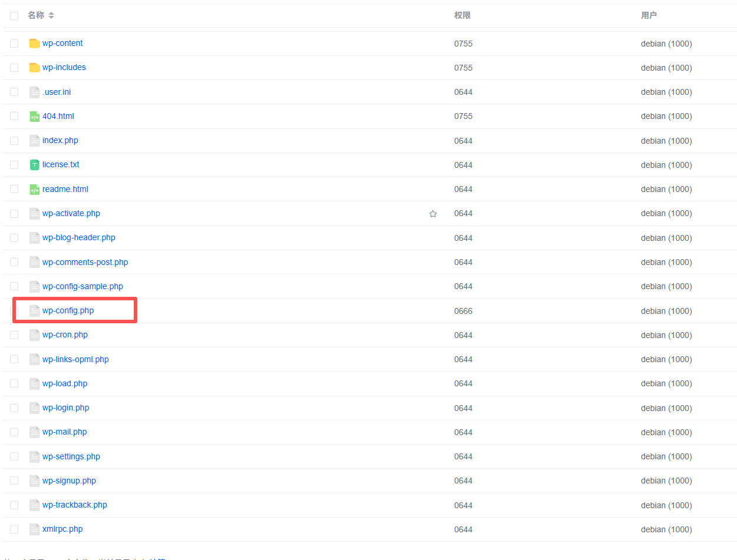
Task: Open wp-settings.php file name link
Action: click(71, 456)
